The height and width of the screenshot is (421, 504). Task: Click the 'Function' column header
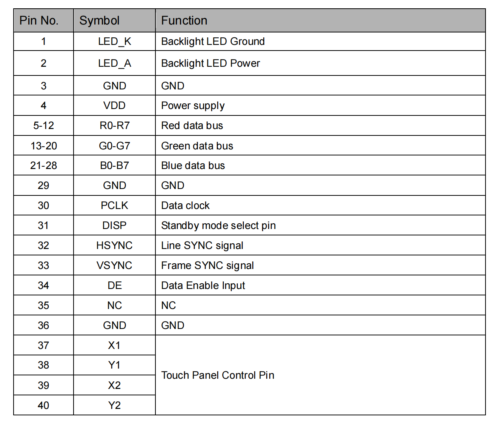[x=184, y=20]
